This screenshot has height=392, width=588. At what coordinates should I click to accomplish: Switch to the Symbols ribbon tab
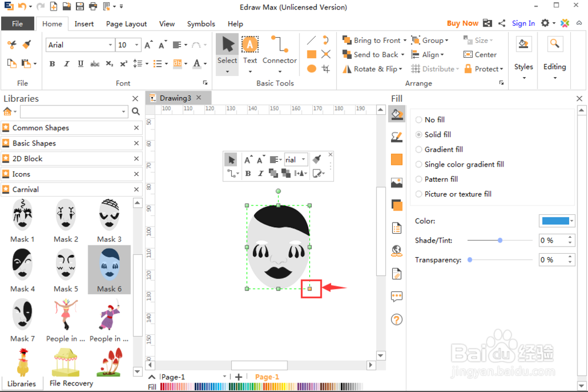tap(201, 24)
